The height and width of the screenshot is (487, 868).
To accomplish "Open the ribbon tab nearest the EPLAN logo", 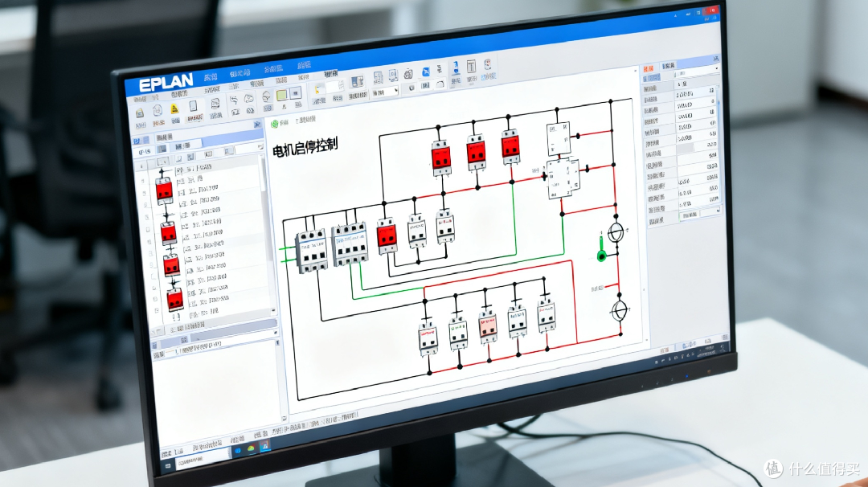I will click(x=211, y=77).
